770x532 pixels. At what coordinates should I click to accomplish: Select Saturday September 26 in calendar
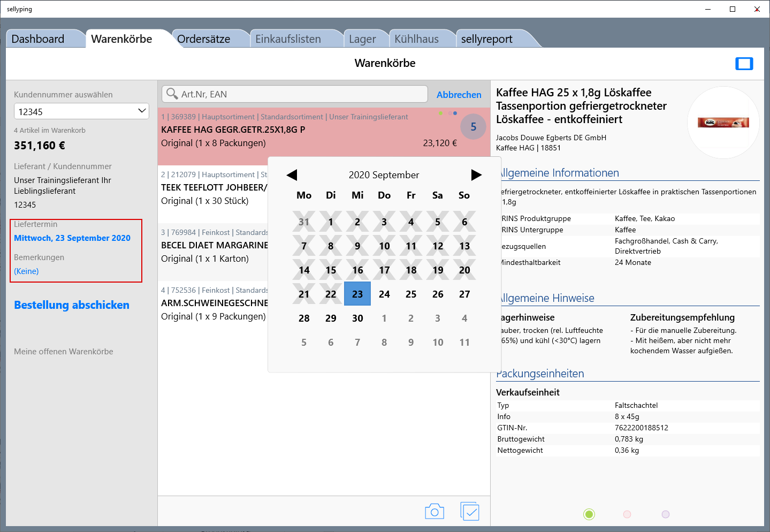[x=438, y=294]
